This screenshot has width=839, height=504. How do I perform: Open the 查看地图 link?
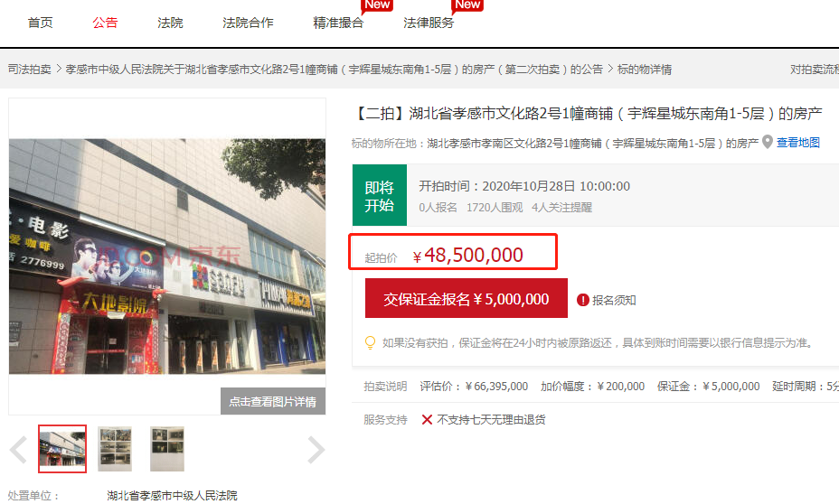798,143
